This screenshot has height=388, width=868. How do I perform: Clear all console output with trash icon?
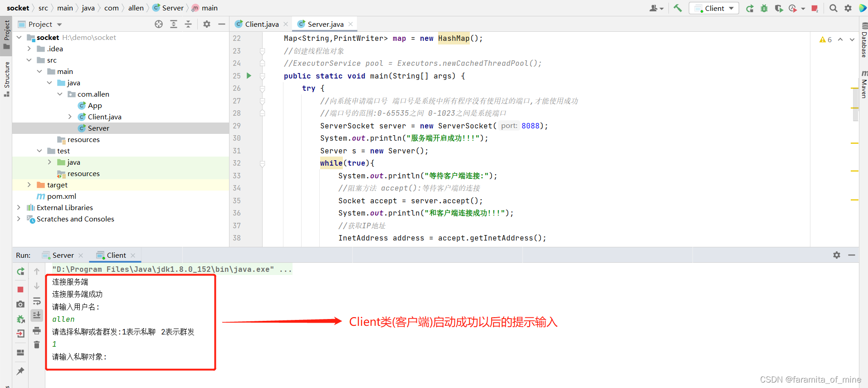coord(37,345)
